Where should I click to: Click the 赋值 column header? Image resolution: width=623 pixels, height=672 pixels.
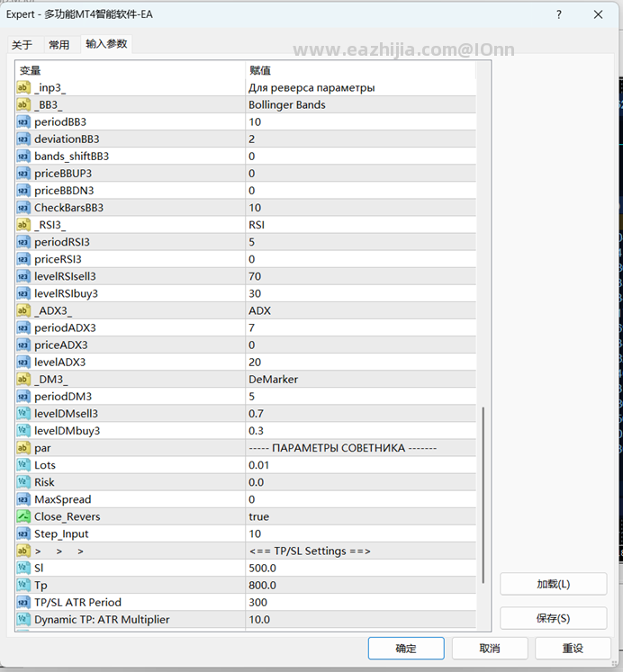[x=361, y=70]
